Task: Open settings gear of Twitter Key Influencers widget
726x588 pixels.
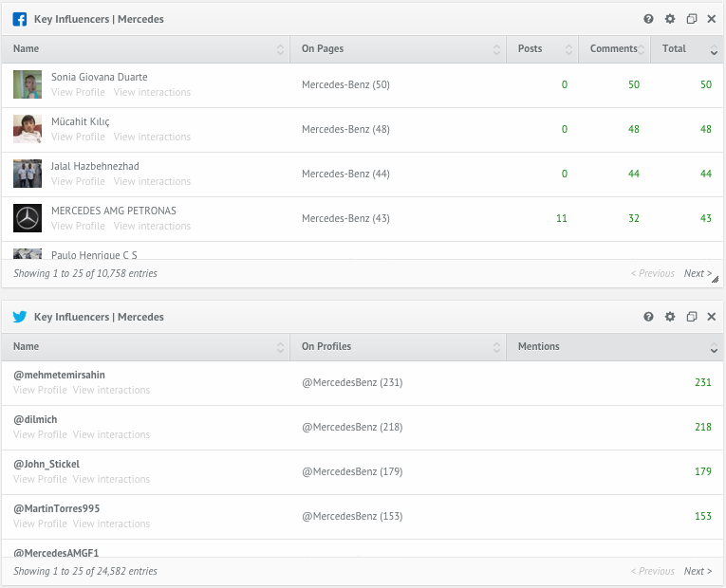Action: point(669,317)
